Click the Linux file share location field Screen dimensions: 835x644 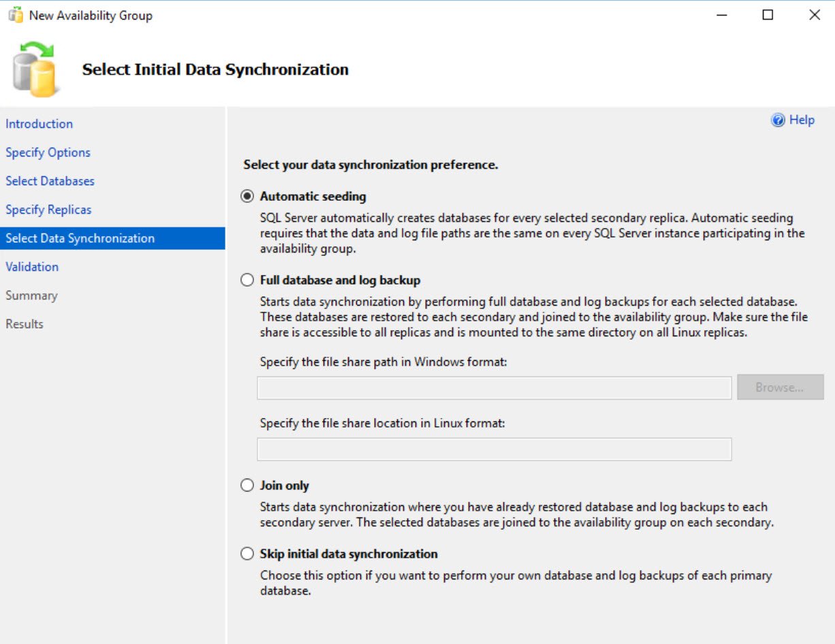(x=494, y=449)
